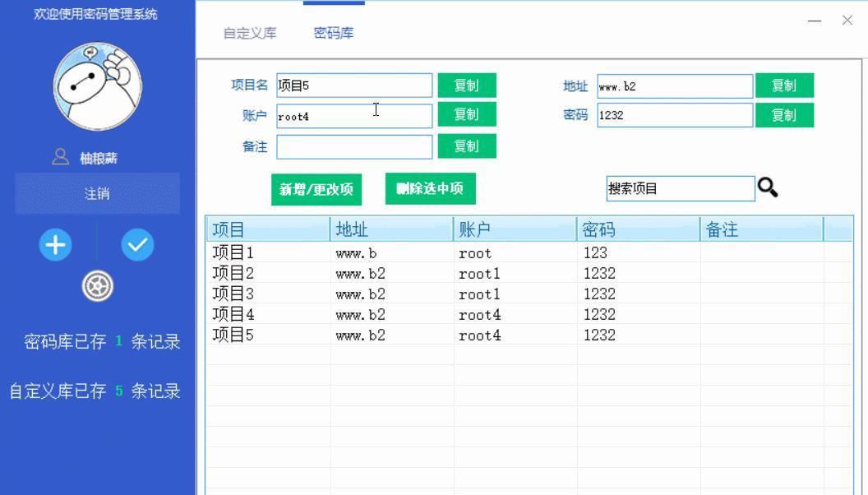Click the www.b2 address in 项目4 row
The width and height of the screenshot is (868, 495).
pos(360,314)
